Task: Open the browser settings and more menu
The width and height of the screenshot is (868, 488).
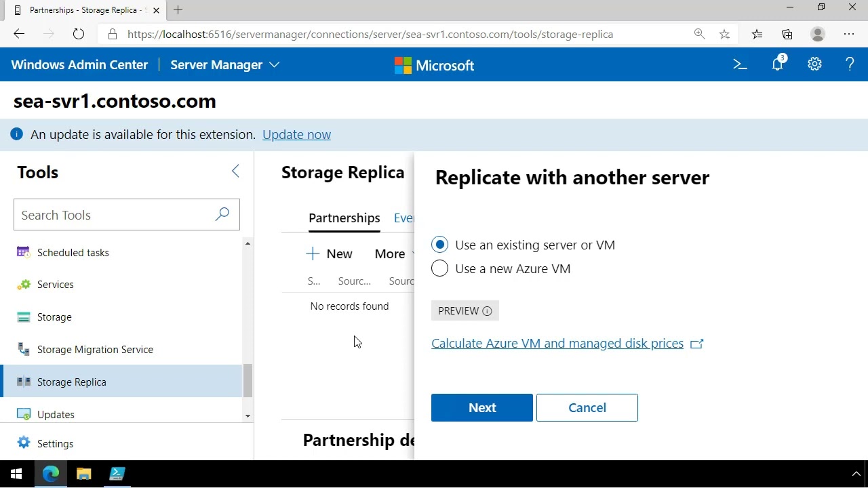Action: coord(849,34)
